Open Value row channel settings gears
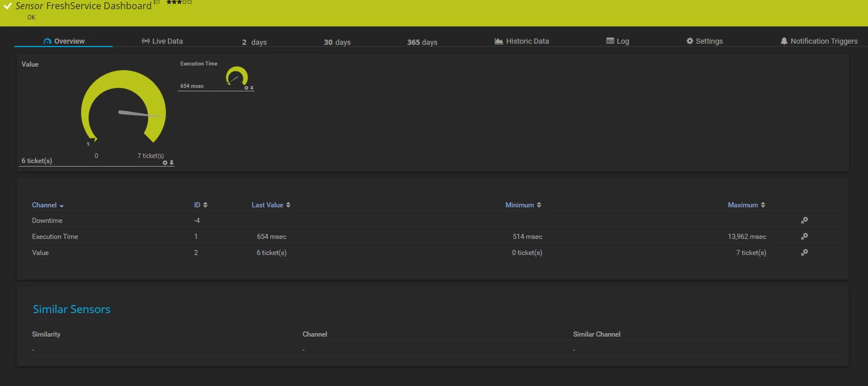The width and height of the screenshot is (868, 386). pyautogui.click(x=804, y=252)
